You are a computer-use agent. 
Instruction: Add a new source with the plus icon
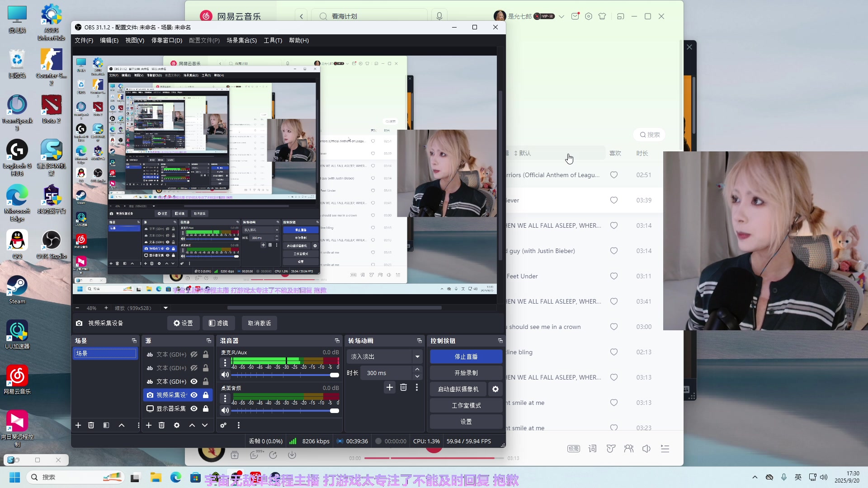(149, 425)
